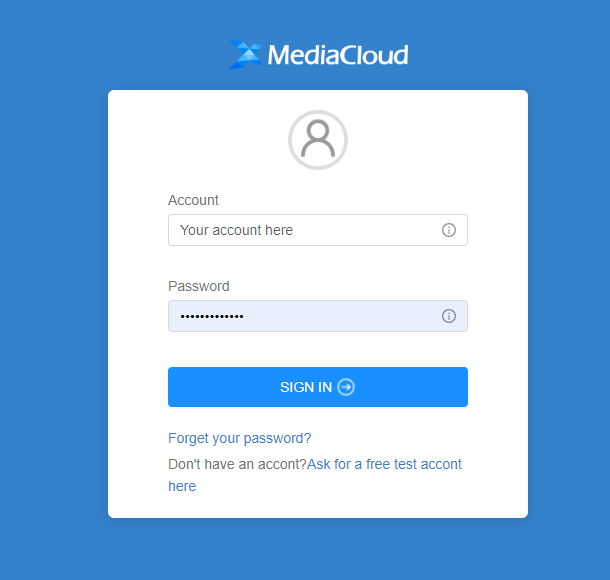This screenshot has width=610, height=580.
Task: Click the Account field label
Action: click(x=193, y=200)
